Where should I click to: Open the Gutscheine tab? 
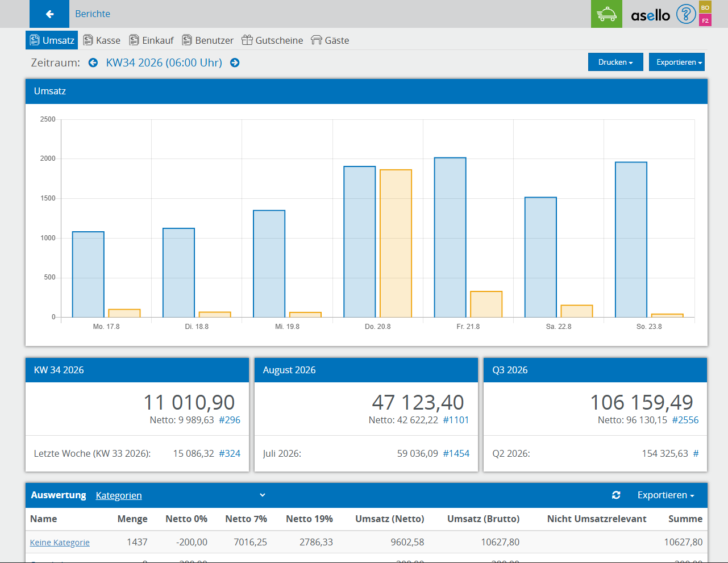point(272,40)
